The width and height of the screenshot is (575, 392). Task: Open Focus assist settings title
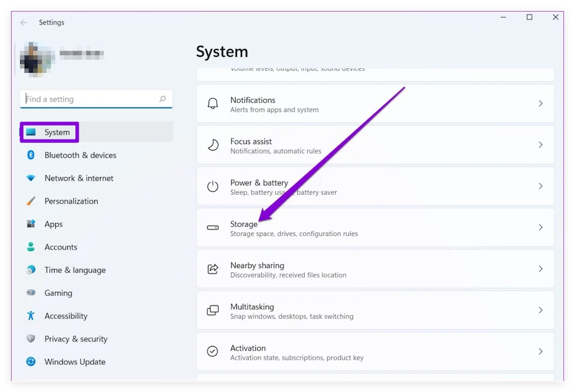click(251, 141)
